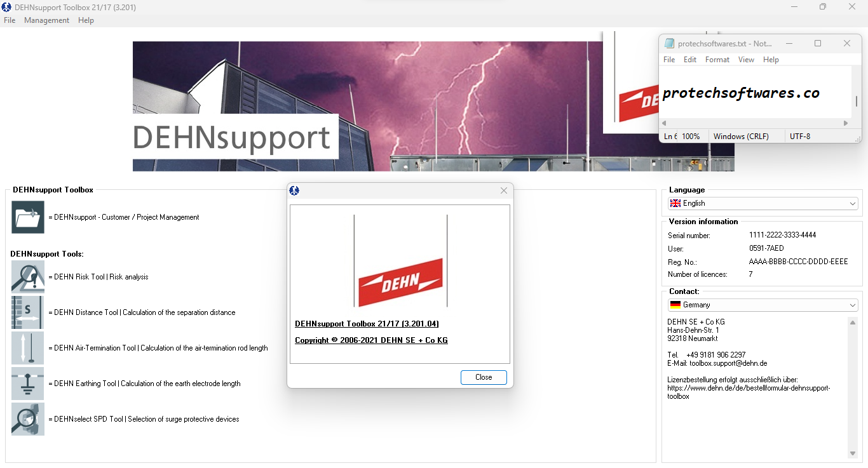Open Notepad Edit menu
This screenshot has height=468, width=868.
[x=690, y=60]
